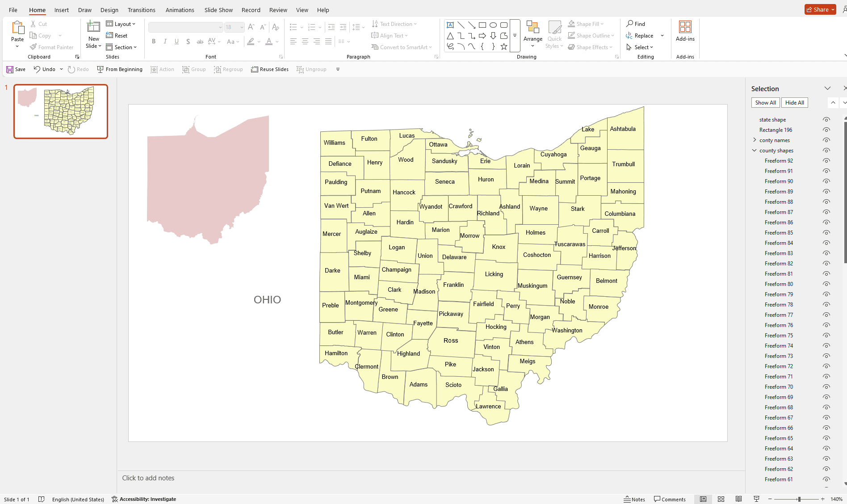
Task: Open the Section dropdown
Action: pos(122,47)
